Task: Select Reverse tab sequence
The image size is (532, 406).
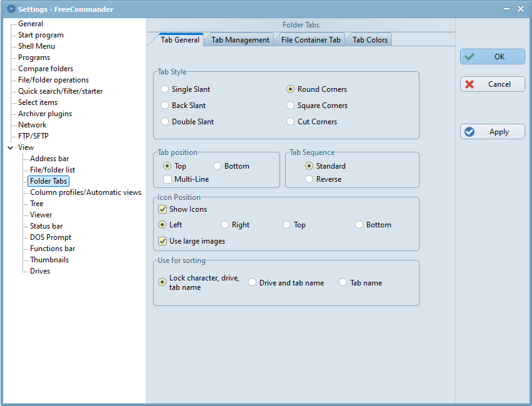Action: tap(309, 179)
